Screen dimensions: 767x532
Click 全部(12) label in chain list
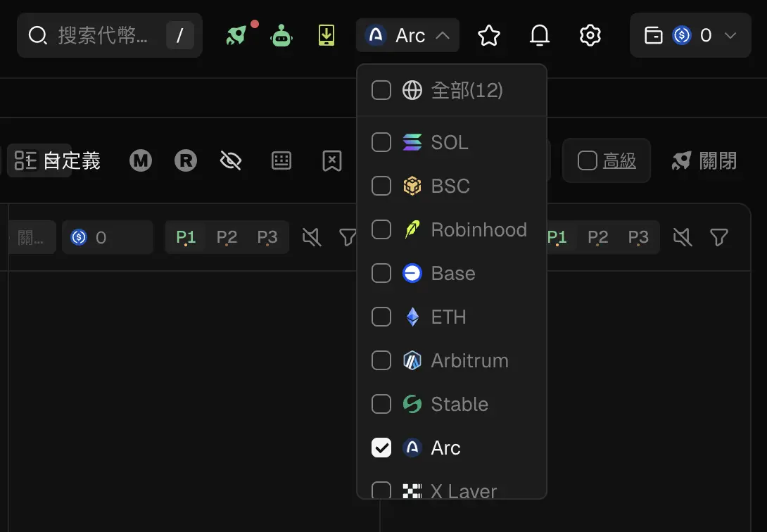coord(467,90)
